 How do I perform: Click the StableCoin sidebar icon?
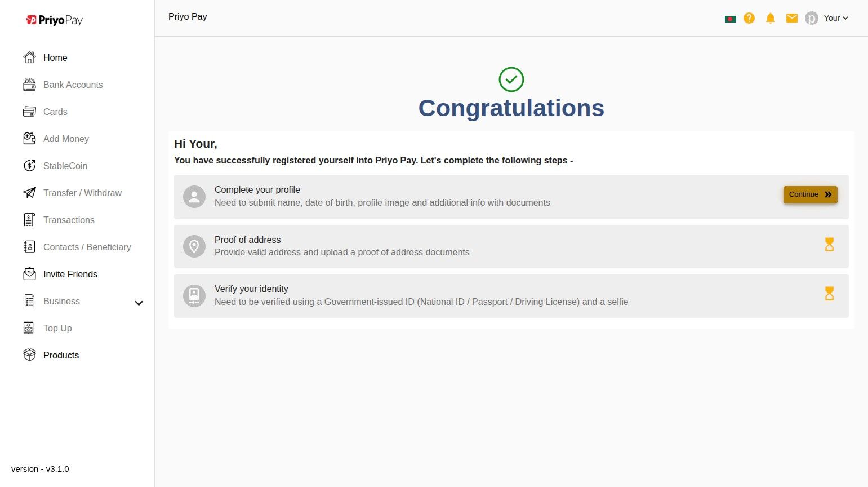[x=29, y=166]
